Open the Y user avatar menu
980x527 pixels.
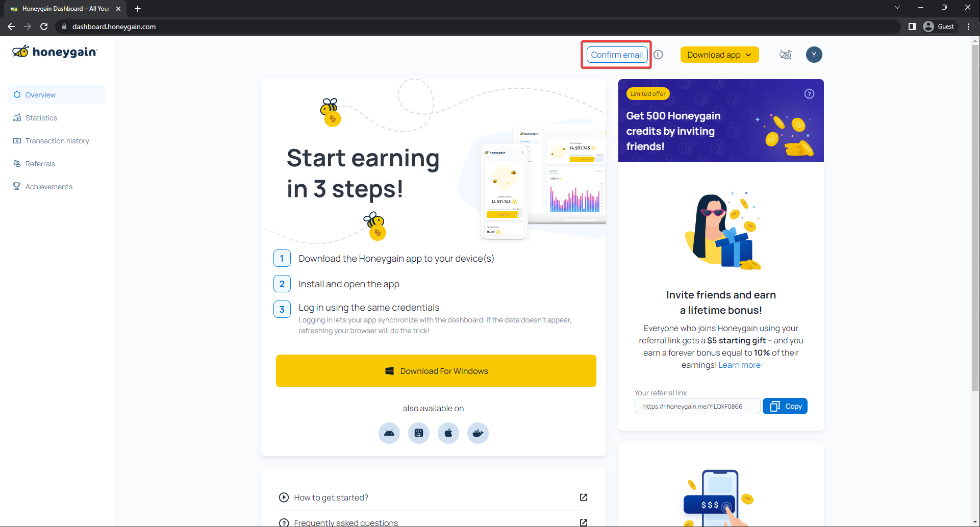click(814, 55)
